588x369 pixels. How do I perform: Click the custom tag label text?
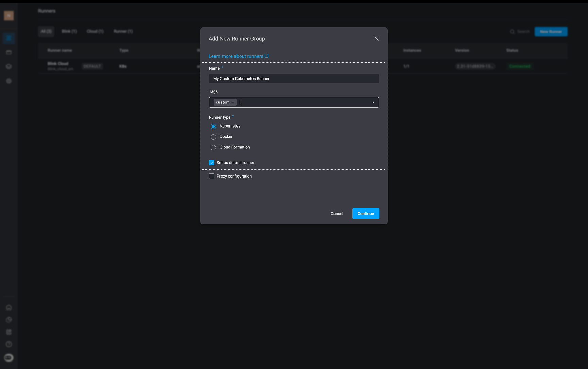[x=223, y=102]
